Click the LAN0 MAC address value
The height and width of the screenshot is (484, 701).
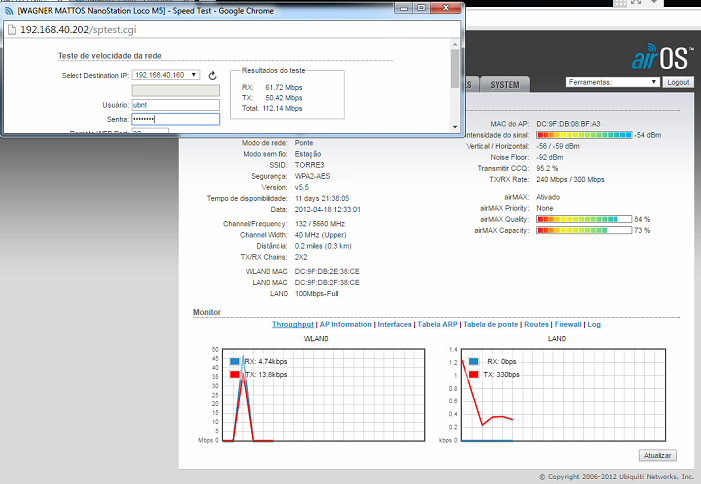(x=327, y=282)
